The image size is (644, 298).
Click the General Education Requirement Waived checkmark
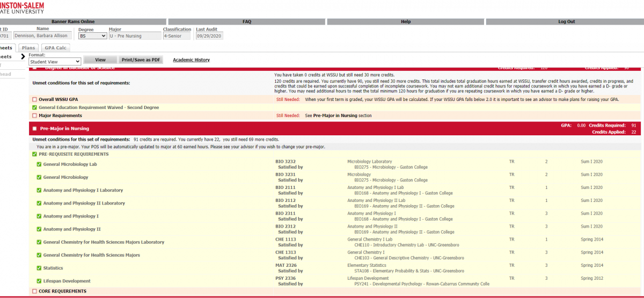pyautogui.click(x=34, y=107)
